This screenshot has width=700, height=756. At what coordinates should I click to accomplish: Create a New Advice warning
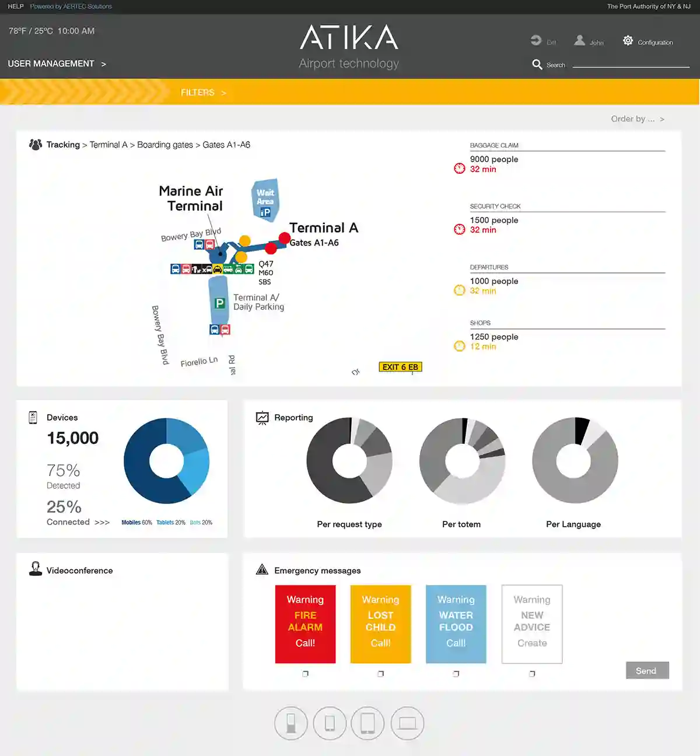point(532,624)
